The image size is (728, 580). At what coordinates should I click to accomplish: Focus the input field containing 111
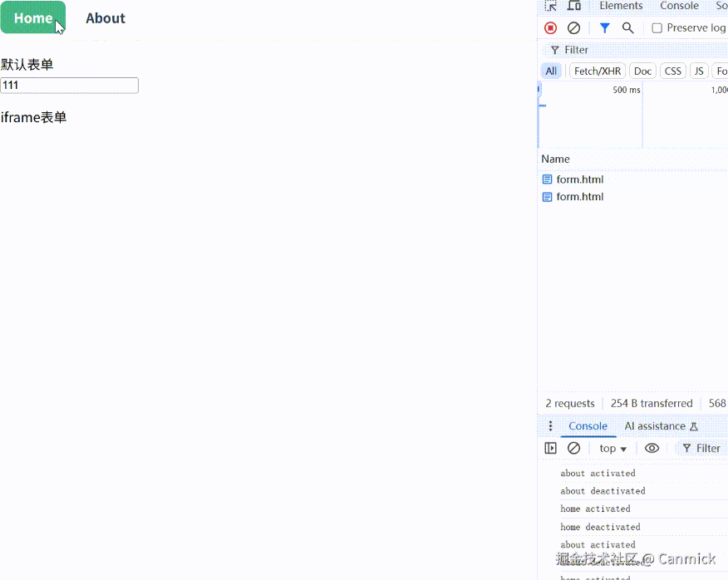point(70,86)
